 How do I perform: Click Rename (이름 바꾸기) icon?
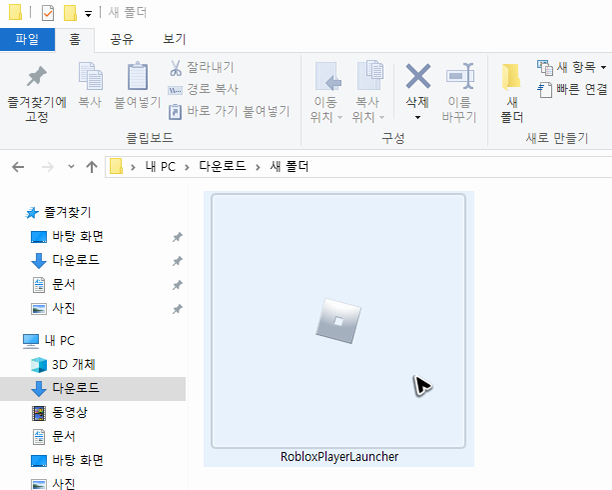point(459,77)
